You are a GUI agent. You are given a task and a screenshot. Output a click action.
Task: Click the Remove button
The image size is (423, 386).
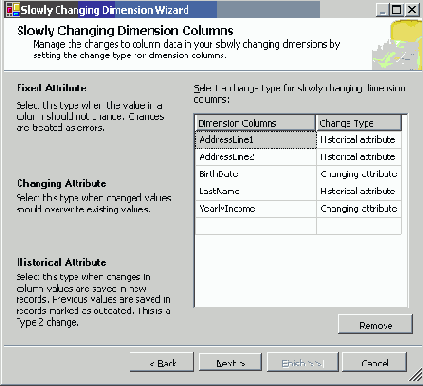(375, 324)
